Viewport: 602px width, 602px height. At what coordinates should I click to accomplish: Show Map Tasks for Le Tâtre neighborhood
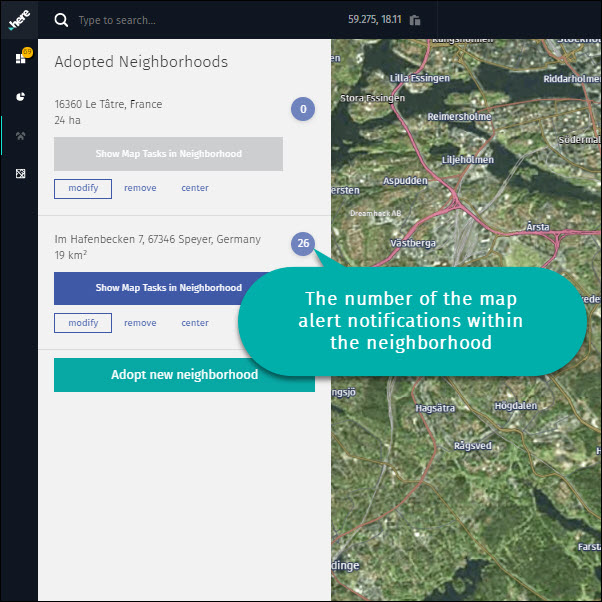click(x=169, y=154)
